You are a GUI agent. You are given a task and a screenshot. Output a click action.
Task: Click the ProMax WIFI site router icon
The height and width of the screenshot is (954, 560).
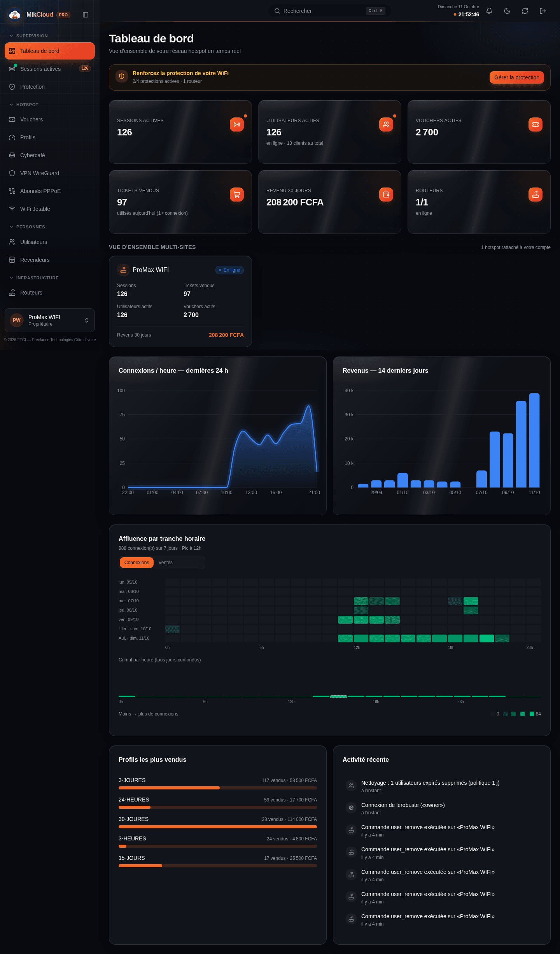pos(123,270)
